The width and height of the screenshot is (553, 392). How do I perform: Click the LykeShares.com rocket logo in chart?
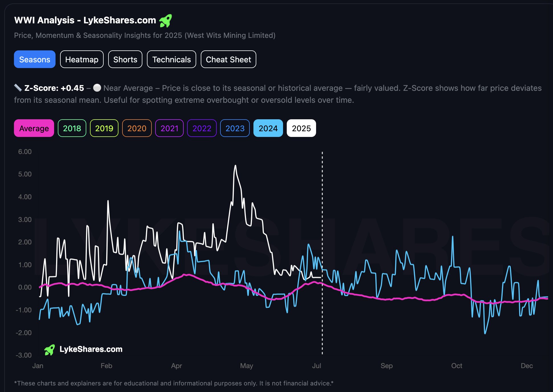point(50,350)
